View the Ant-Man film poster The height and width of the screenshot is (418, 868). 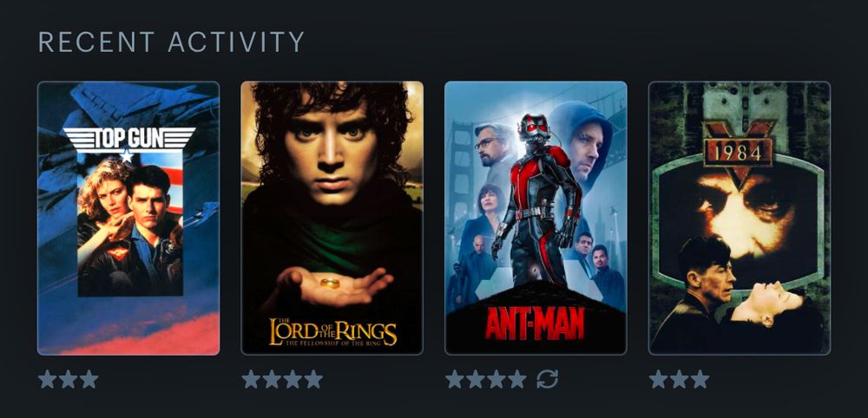point(536,219)
